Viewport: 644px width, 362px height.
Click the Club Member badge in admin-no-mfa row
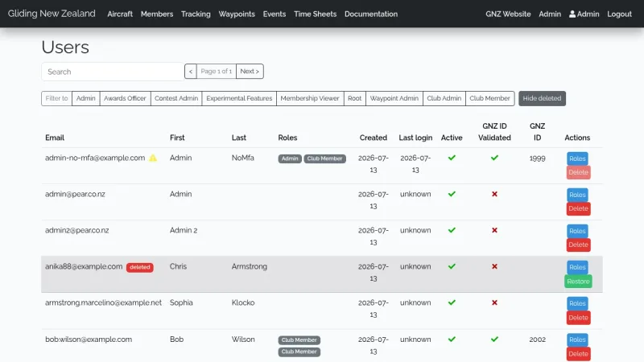[325, 158]
